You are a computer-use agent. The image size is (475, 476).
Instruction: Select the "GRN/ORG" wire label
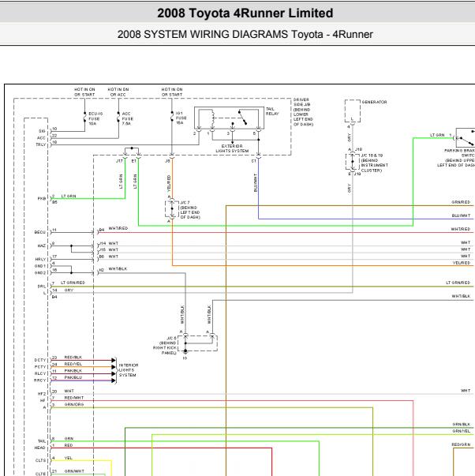point(74,405)
